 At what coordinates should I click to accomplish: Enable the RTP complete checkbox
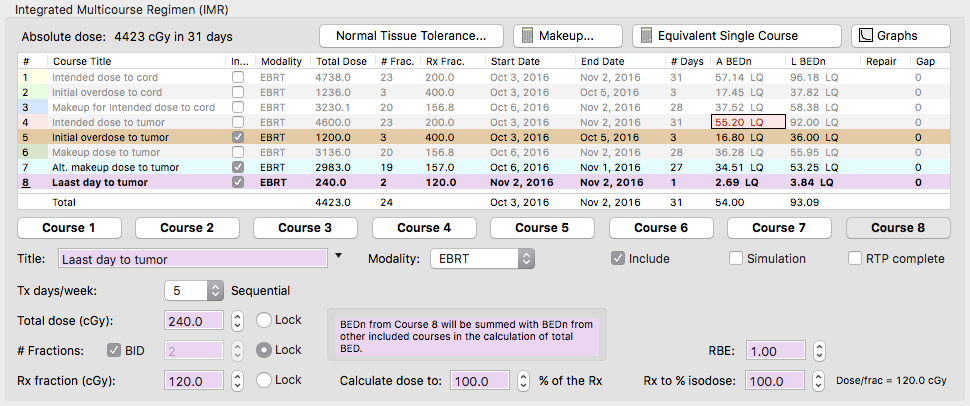[855, 258]
